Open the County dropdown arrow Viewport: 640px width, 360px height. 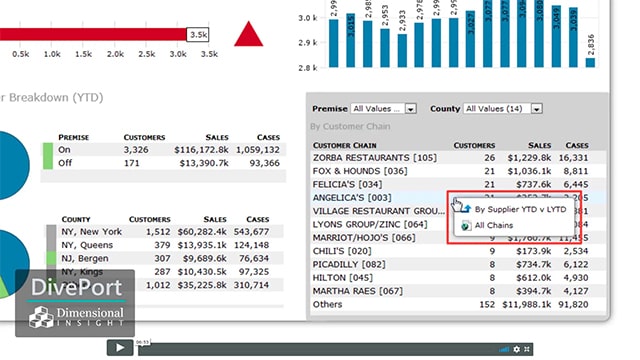(x=537, y=109)
